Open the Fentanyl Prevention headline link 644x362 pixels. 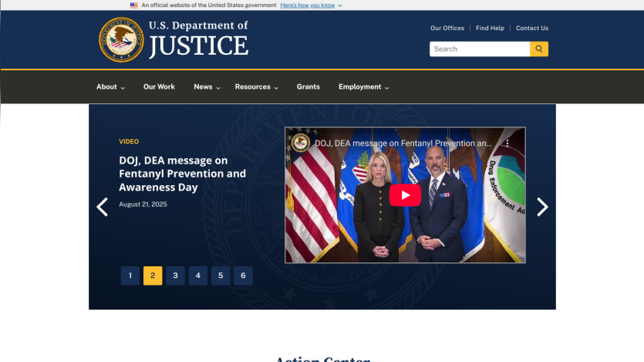point(182,174)
